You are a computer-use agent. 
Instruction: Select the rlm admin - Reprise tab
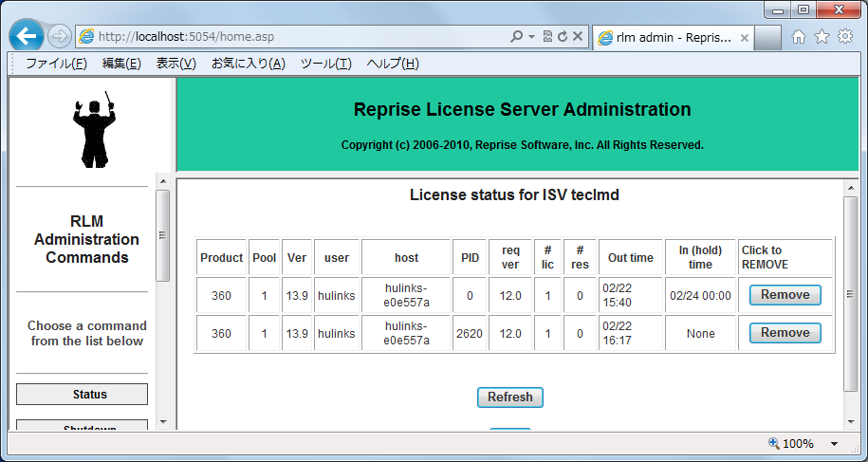point(673,38)
